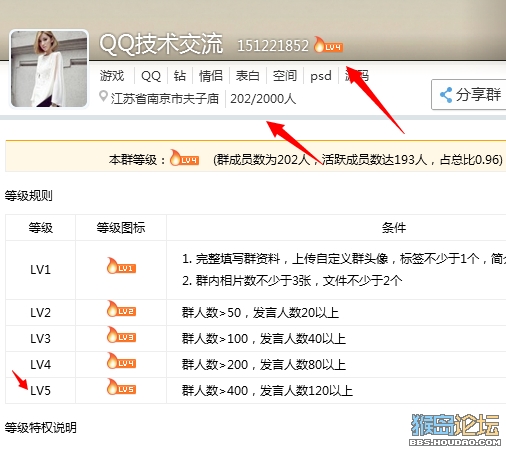This screenshot has height=451, width=506.
Task: Click condition 群人数>100，发言人数40以上
Action: pyautogui.click(x=264, y=339)
